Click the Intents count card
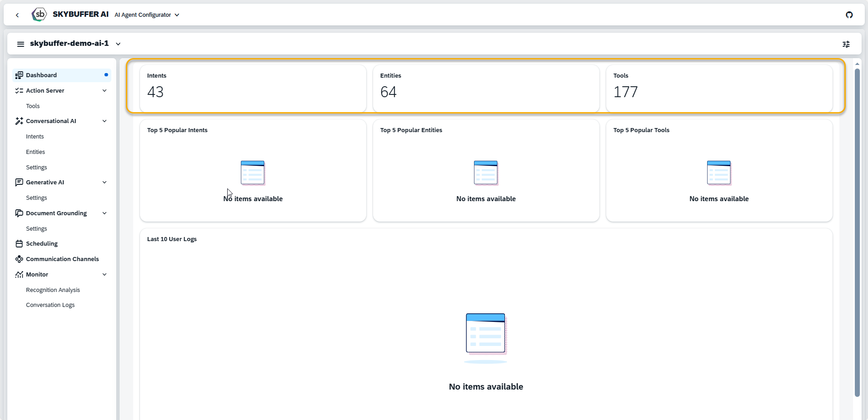Screen dimensions: 868x420 tap(253, 88)
